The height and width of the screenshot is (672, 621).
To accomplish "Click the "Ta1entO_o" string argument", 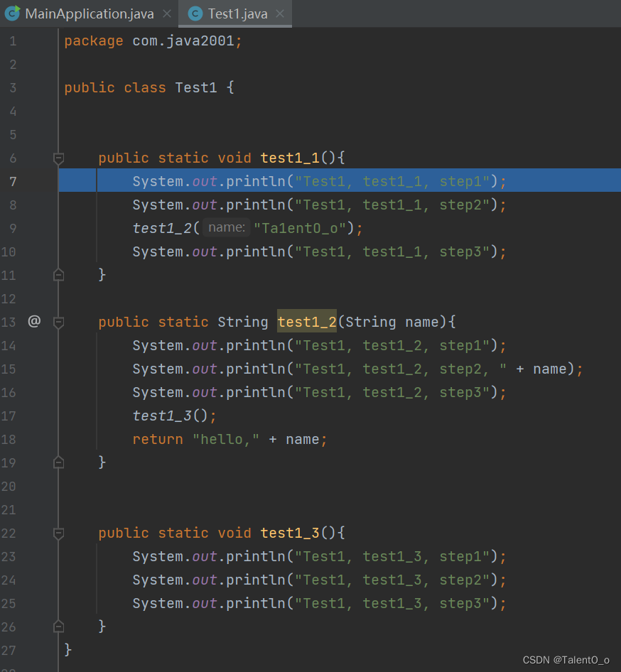I will (x=300, y=229).
